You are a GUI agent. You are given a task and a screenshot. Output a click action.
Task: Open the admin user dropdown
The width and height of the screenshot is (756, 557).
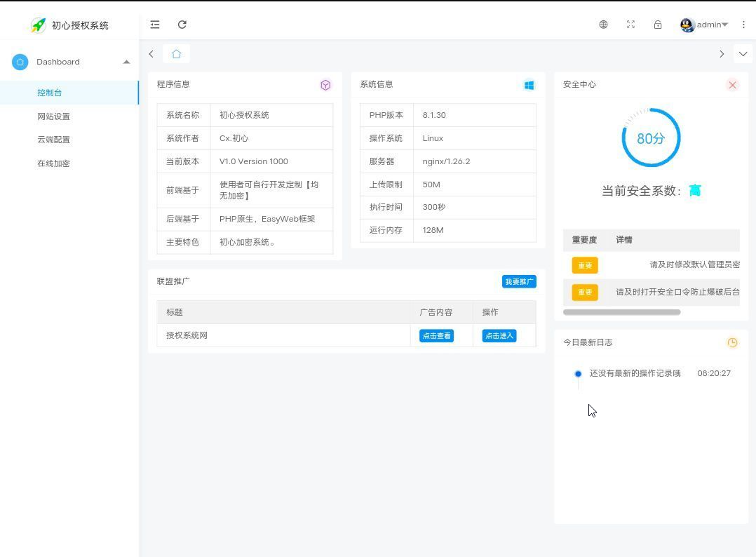pos(712,25)
